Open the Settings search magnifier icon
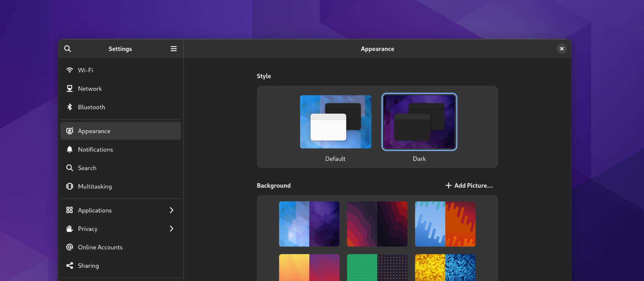The height and width of the screenshot is (281, 644). [68, 49]
